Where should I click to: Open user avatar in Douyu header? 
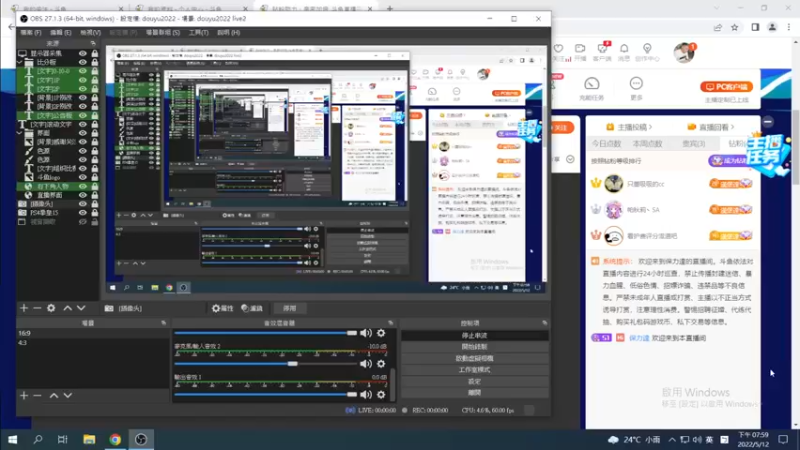click(683, 52)
